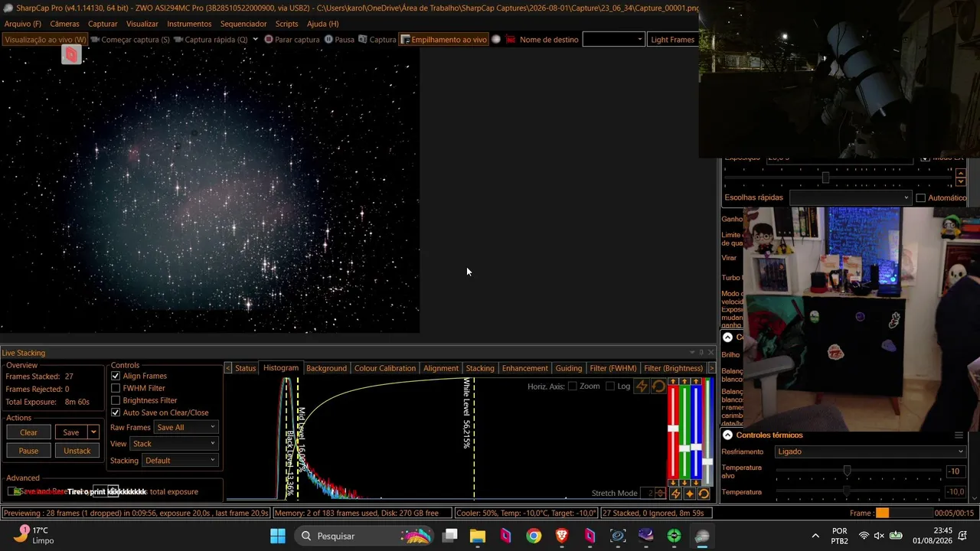980x551 pixels.
Task: Click the Captura rápida toolbar button
Action: [x=211, y=40]
